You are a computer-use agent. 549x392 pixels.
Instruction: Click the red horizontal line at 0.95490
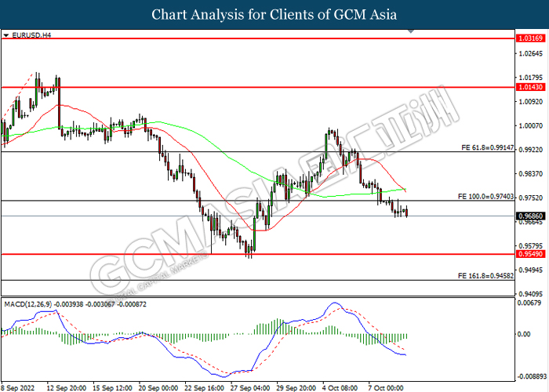[258, 254]
